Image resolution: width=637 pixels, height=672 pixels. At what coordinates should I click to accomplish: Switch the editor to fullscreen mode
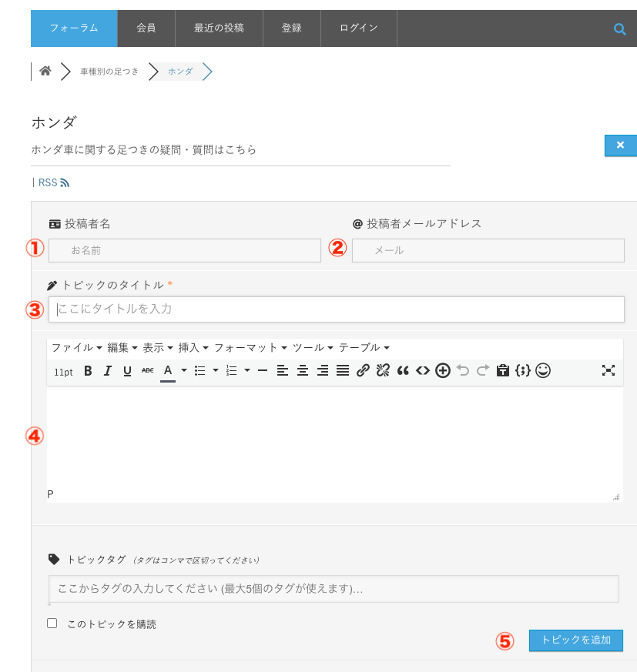[609, 371]
